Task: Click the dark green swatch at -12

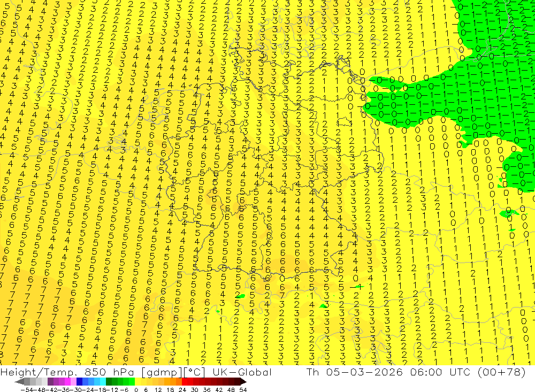Action: 109,382
